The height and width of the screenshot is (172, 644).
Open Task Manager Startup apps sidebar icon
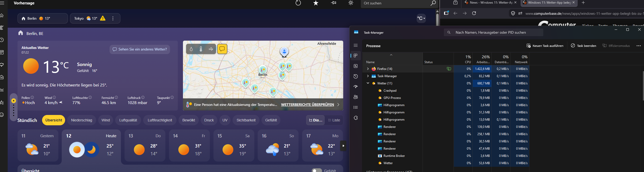click(355, 87)
